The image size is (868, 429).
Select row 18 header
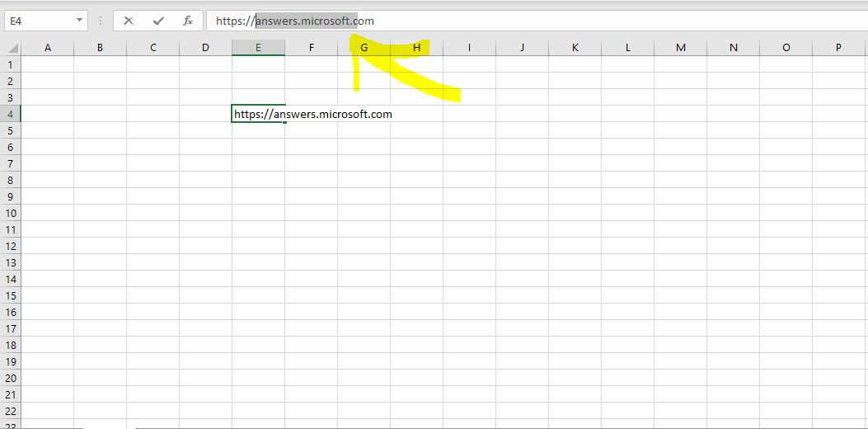10,345
